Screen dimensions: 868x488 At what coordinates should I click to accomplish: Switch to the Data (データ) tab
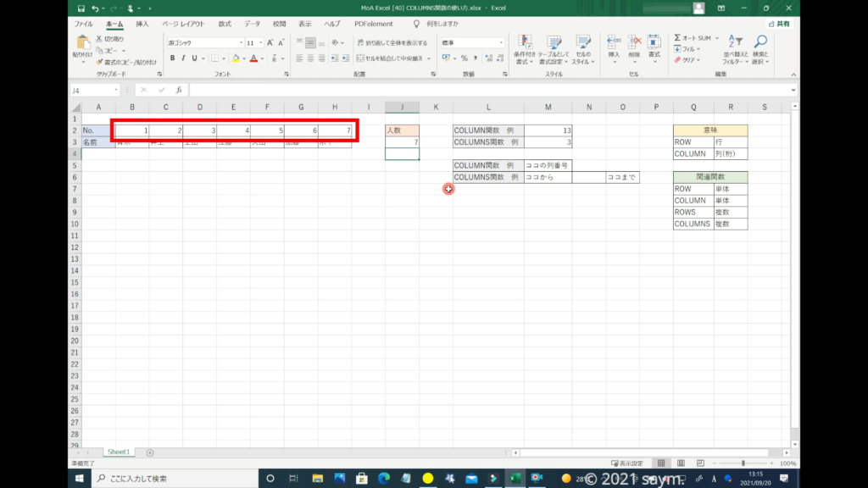click(x=252, y=24)
